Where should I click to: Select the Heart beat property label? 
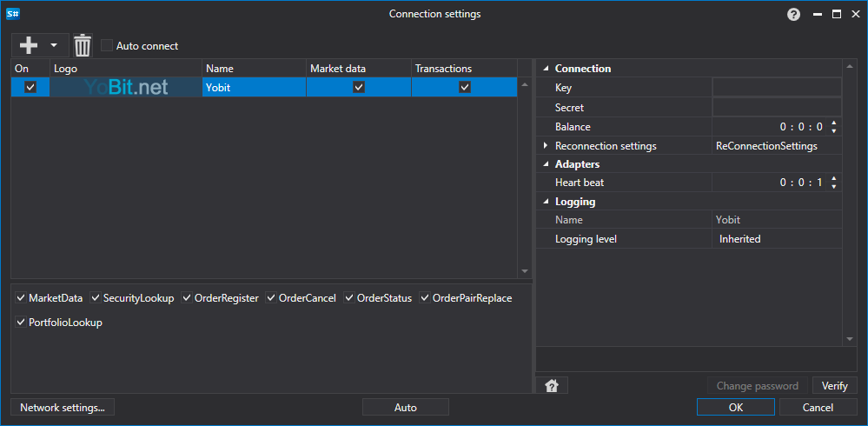point(580,182)
